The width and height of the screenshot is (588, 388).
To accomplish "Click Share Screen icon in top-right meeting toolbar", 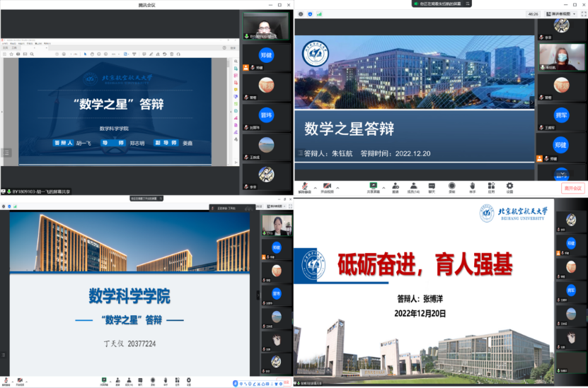I will (373, 187).
